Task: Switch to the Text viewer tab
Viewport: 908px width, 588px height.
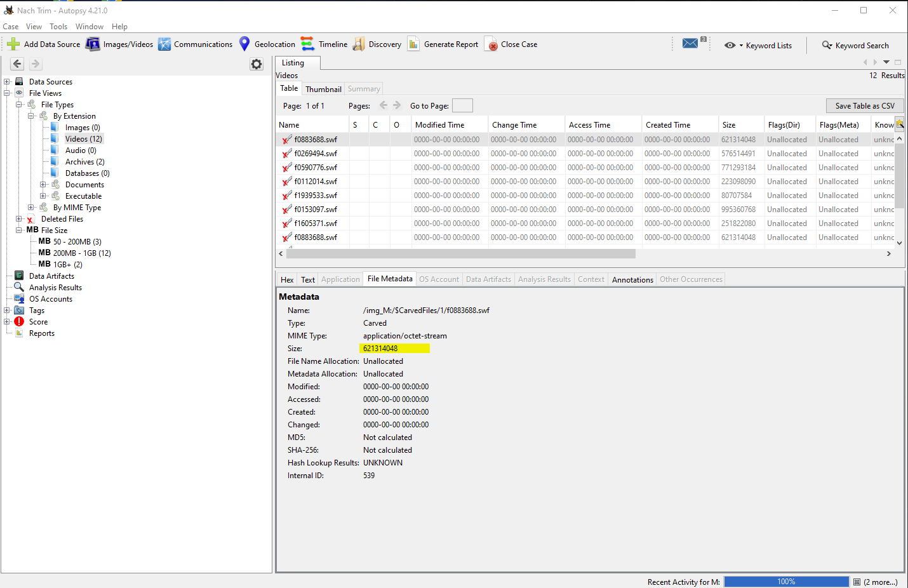Action: point(308,279)
